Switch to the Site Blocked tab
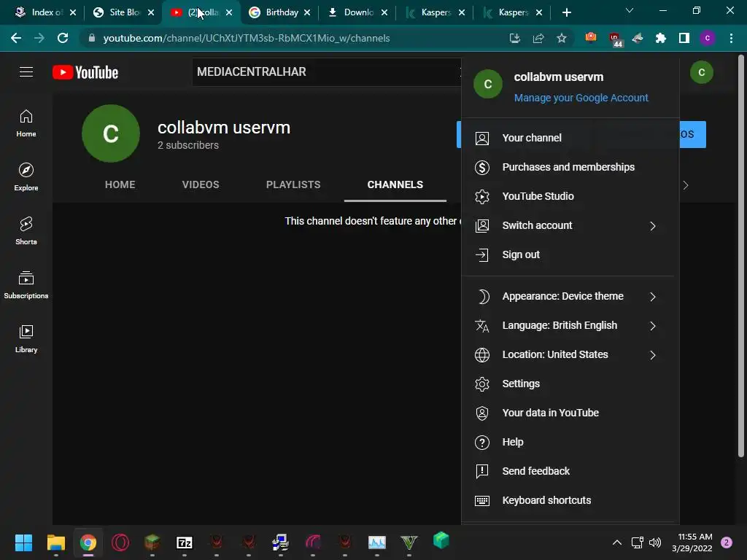 [x=122, y=12]
